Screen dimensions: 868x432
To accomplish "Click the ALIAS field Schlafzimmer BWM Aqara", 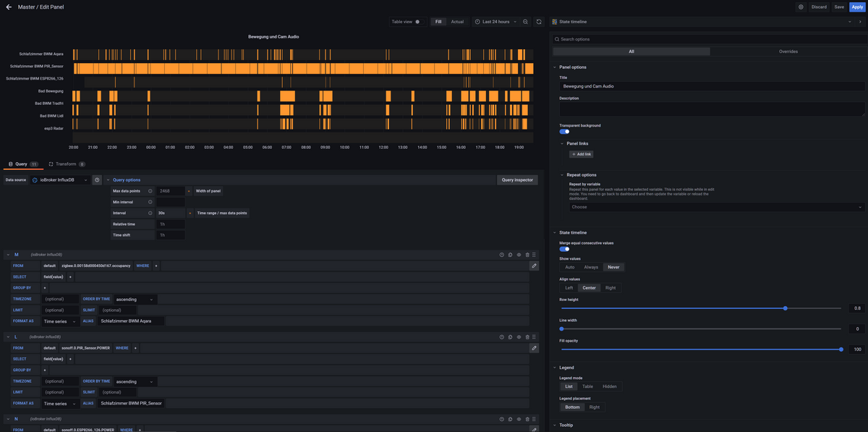I will [x=131, y=321].
